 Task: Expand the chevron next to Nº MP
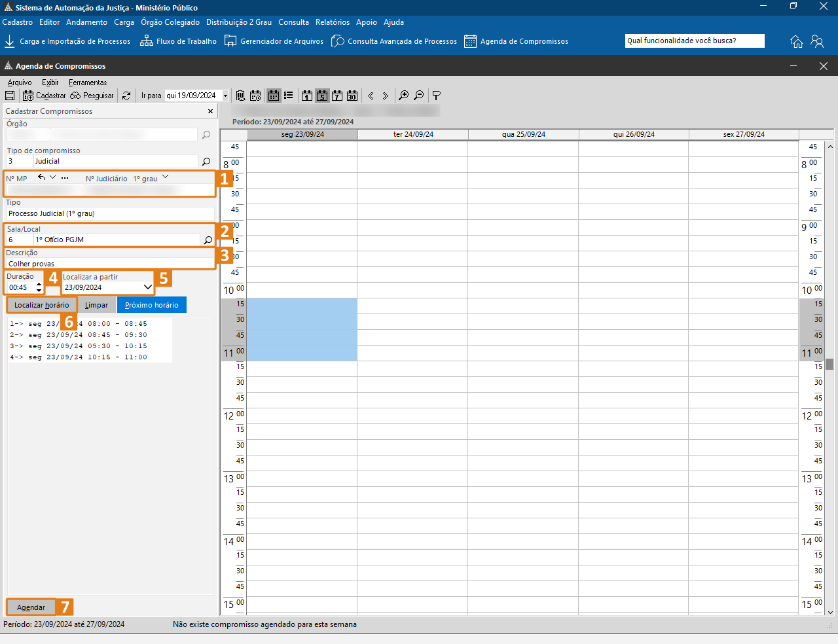pos(53,177)
